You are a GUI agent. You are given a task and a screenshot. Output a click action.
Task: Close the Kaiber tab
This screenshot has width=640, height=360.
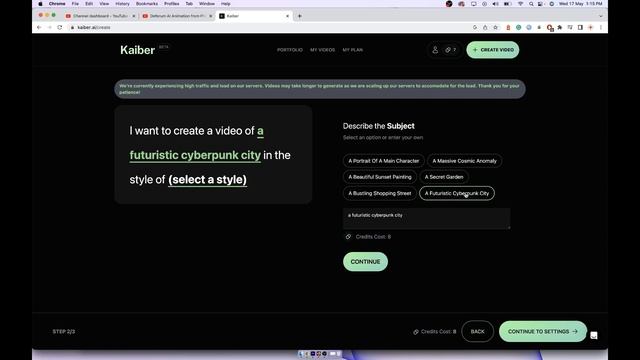coord(287,16)
